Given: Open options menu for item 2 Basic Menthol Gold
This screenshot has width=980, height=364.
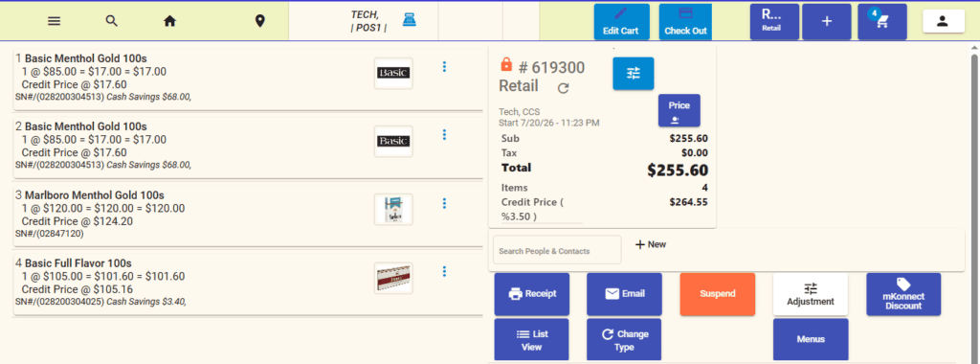Looking at the screenshot, I should pos(444,134).
